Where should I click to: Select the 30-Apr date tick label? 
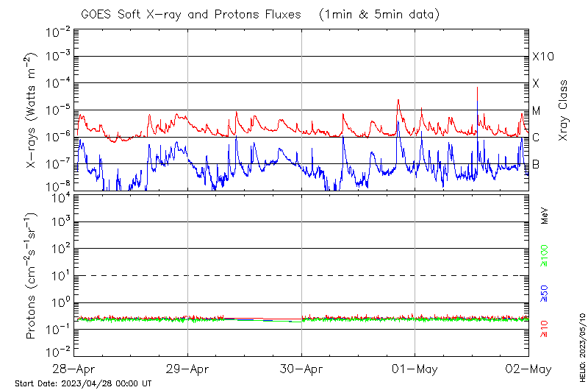click(301, 368)
